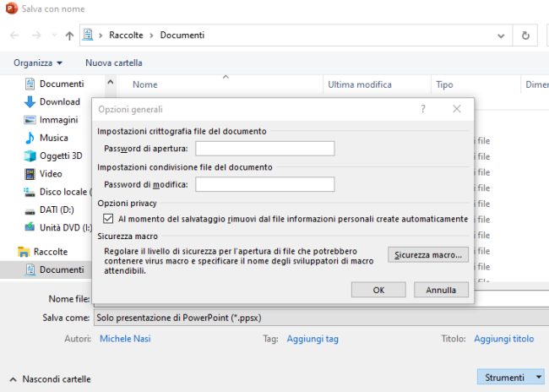Image resolution: width=549 pixels, height=392 pixels.
Task: Go up one folder level arrow
Action: 69,35
